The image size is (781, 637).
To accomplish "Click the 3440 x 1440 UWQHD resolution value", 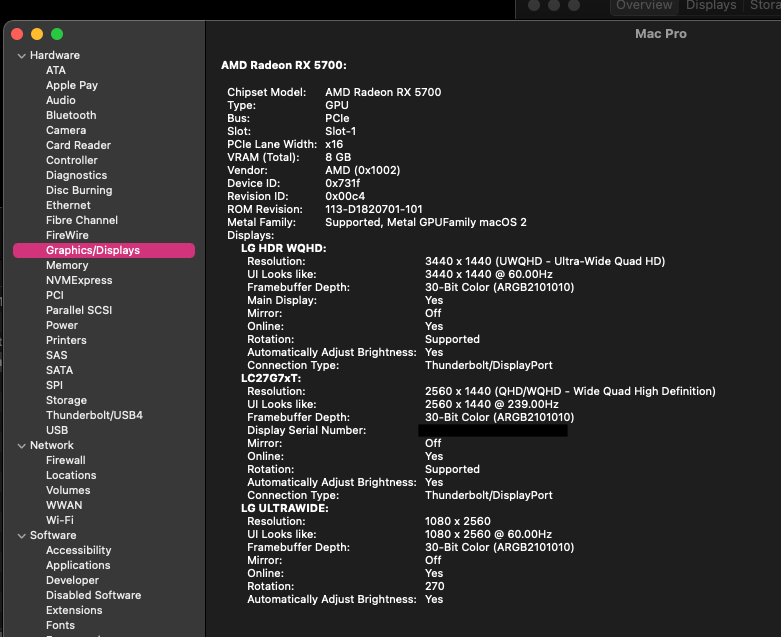I will (545, 261).
